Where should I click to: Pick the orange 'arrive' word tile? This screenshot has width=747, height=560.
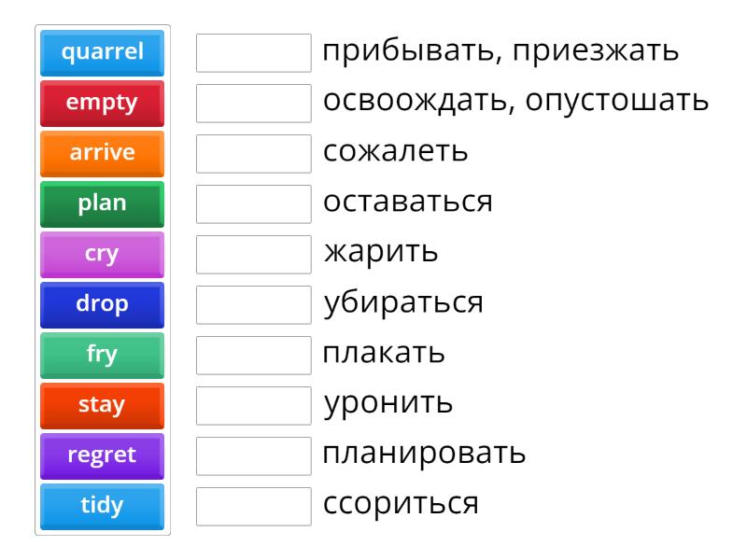click(103, 153)
